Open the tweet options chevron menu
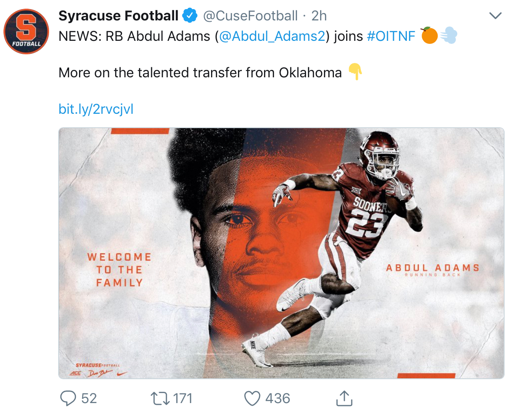The height and width of the screenshot is (420, 512). [495, 16]
